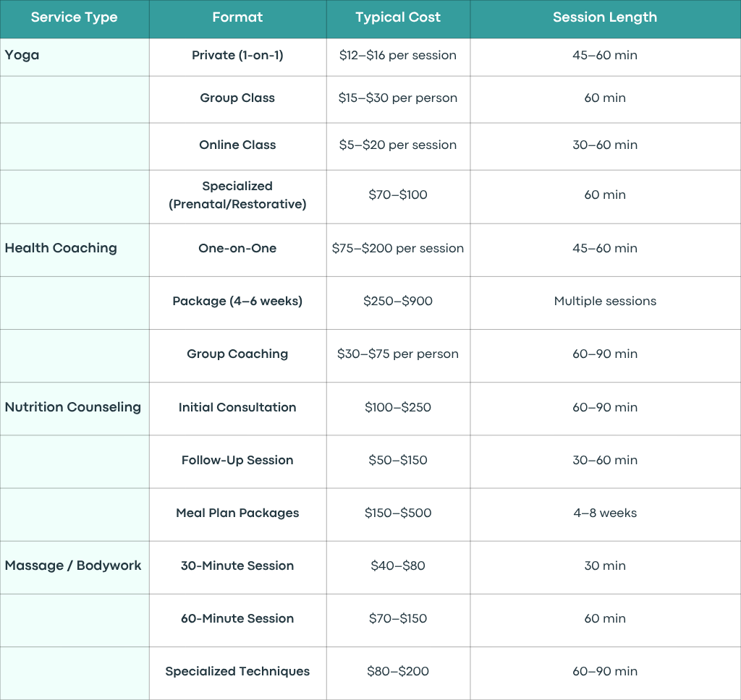Select the Group Class format cell

pos(237,99)
